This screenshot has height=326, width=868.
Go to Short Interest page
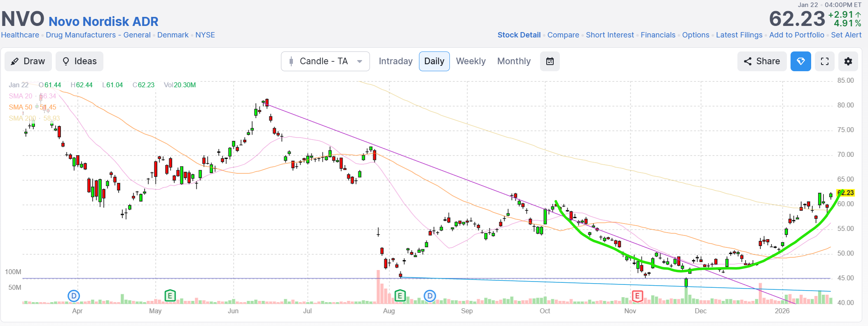pos(610,35)
